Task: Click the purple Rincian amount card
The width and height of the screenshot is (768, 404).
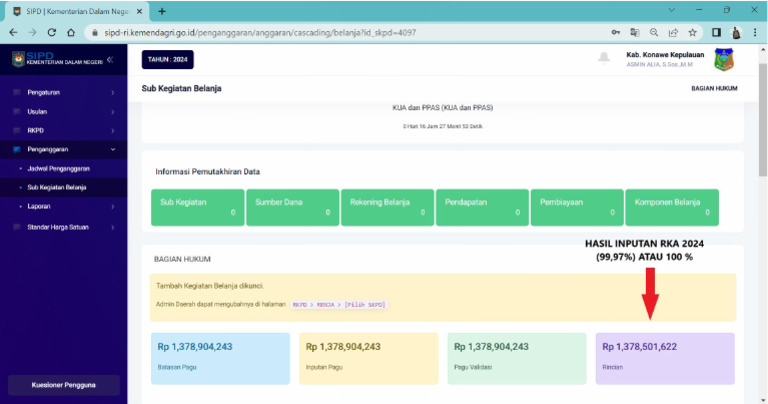Action: pos(664,358)
